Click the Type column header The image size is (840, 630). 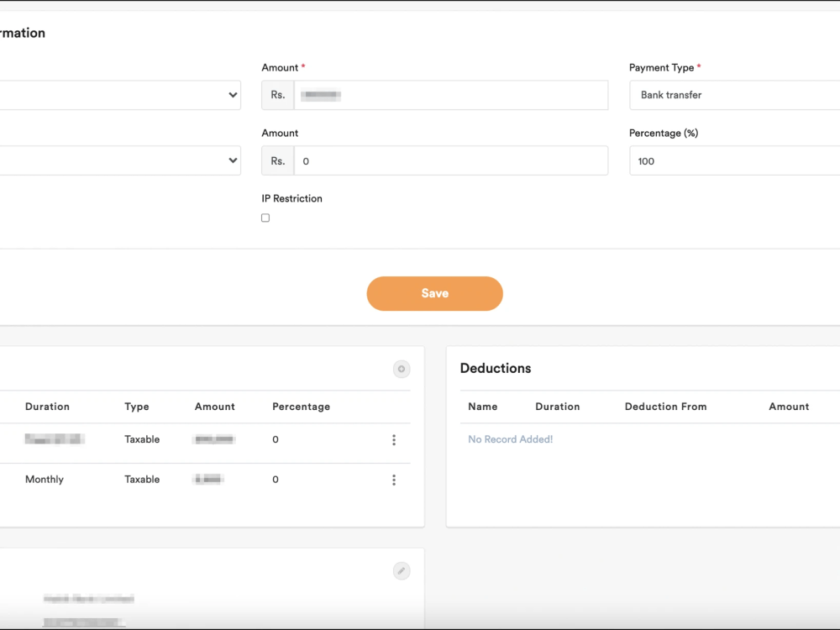coord(137,407)
